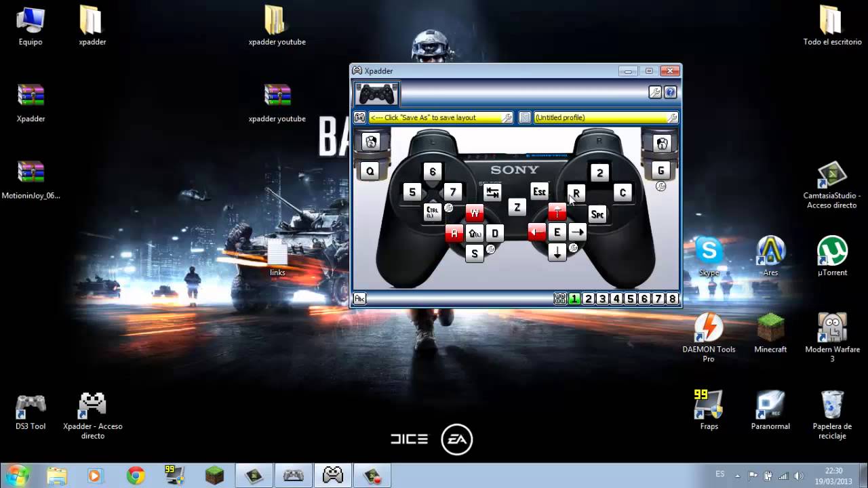Image resolution: width=868 pixels, height=488 pixels.
Task: Click red mouse-left arrow on right stick
Action: tap(537, 232)
